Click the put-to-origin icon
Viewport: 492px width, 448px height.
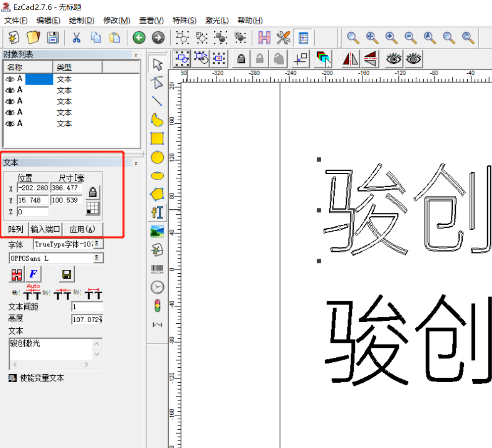pos(300,59)
